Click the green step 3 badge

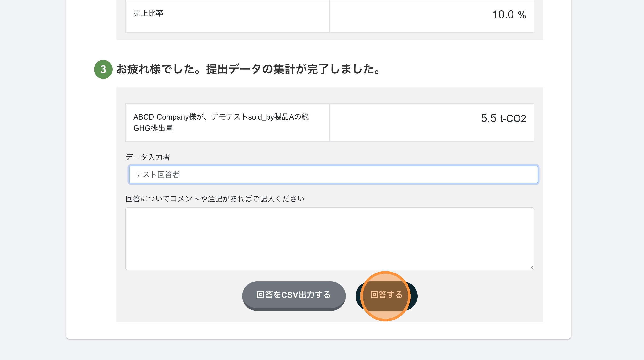click(103, 69)
